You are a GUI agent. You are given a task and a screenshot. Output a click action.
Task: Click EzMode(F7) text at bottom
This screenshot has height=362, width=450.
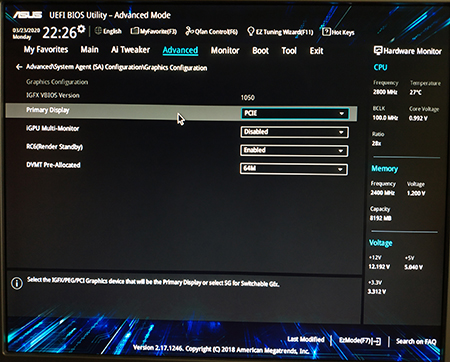[355, 340]
